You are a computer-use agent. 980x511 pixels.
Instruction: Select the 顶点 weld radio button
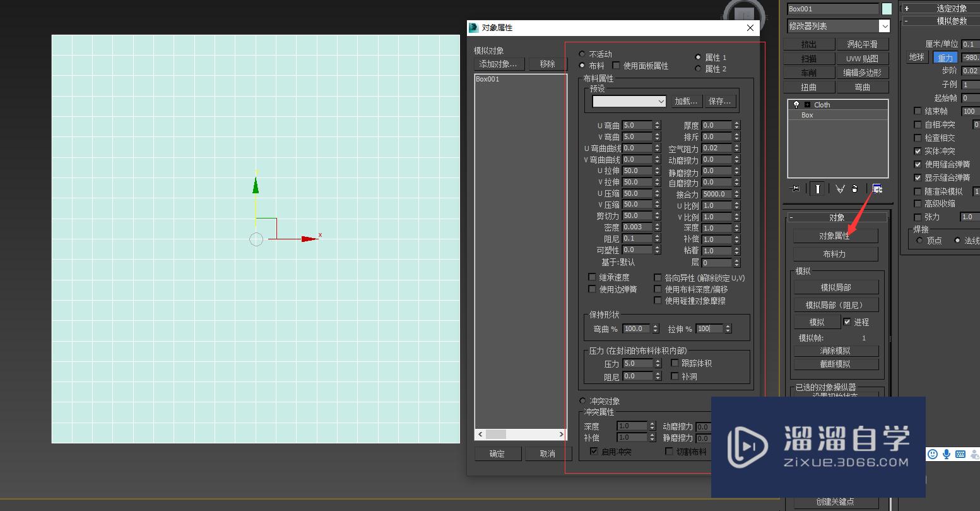(919, 241)
